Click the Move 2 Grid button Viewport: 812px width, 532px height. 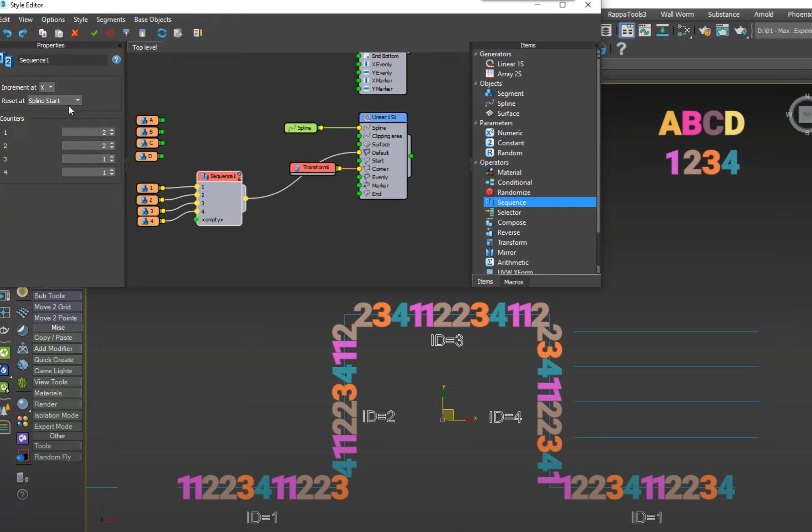[57, 307]
